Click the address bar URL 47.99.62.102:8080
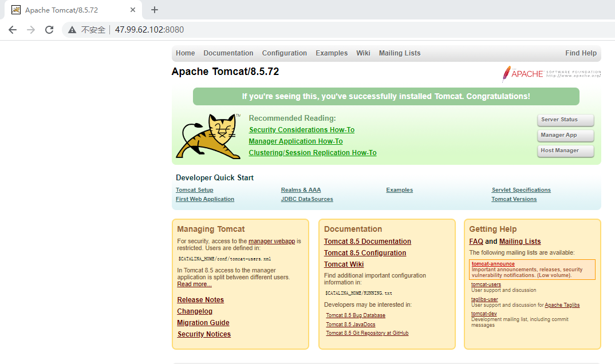 [x=149, y=30]
